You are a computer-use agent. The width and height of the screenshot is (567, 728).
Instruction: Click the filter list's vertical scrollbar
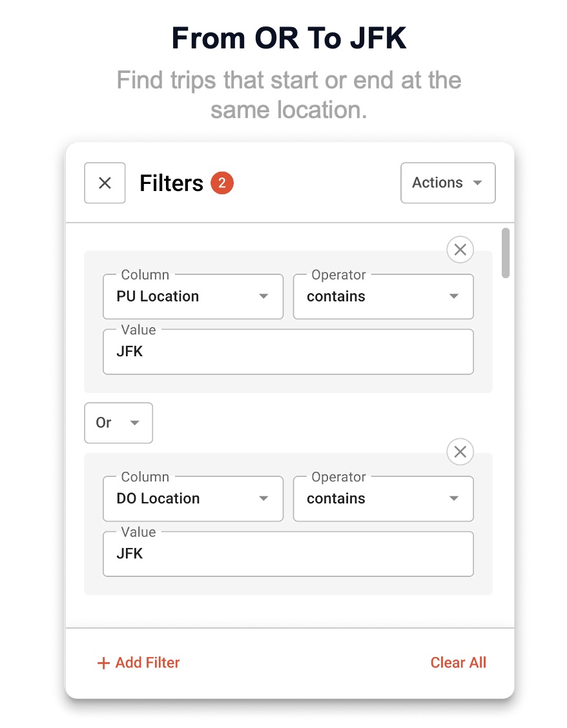(506, 253)
